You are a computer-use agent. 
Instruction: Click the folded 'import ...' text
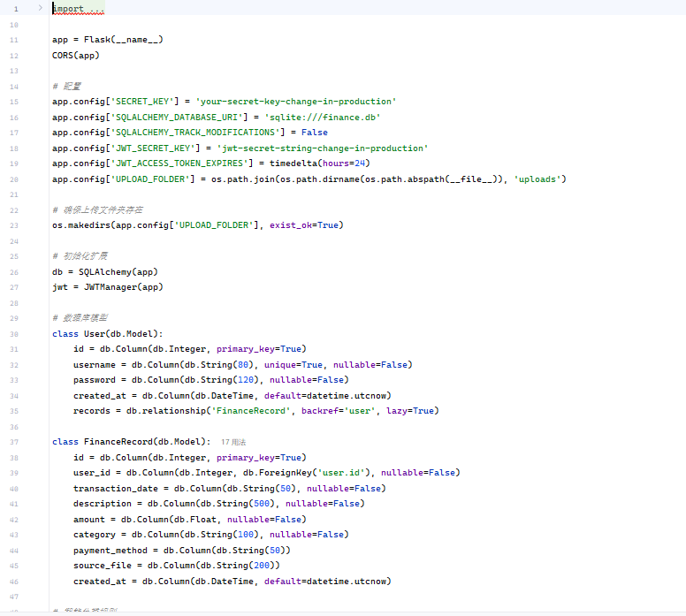(79, 9)
